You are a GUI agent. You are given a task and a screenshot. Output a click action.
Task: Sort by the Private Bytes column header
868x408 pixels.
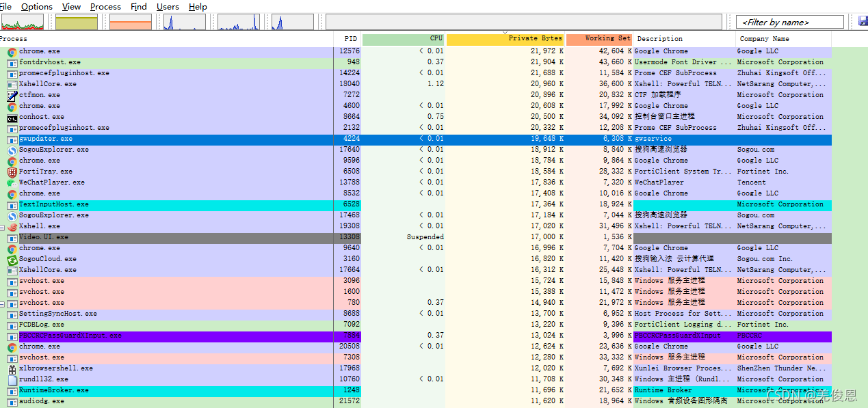505,39
